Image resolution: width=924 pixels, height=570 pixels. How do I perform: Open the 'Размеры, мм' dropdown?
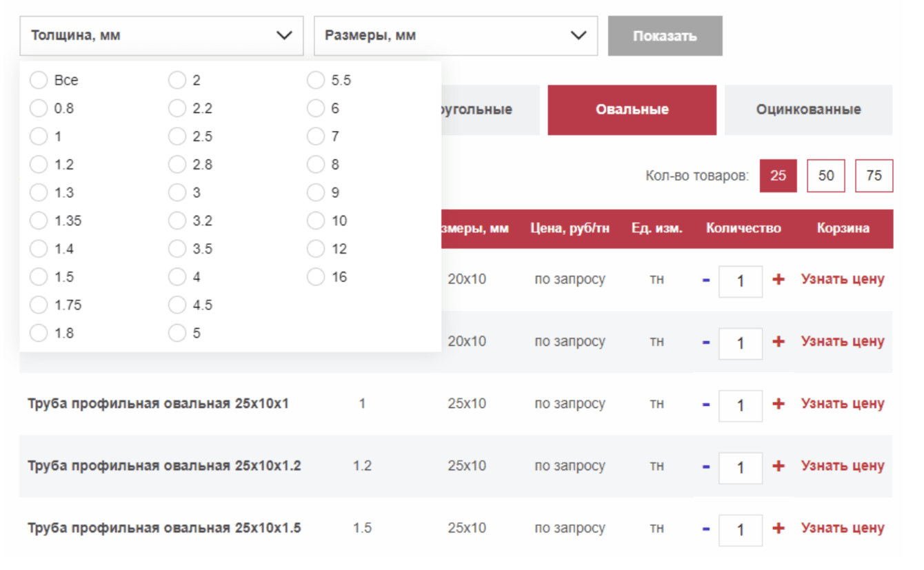pyautogui.click(x=455, y=36)
